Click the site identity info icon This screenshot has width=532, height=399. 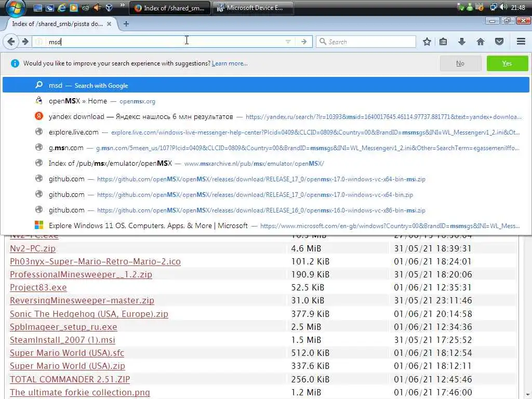pos(38,42)
